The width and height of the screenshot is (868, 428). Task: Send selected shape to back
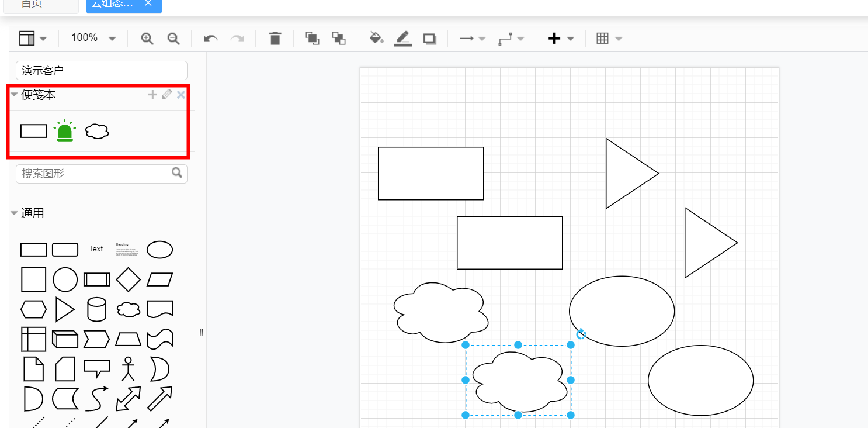click(339, 39)
